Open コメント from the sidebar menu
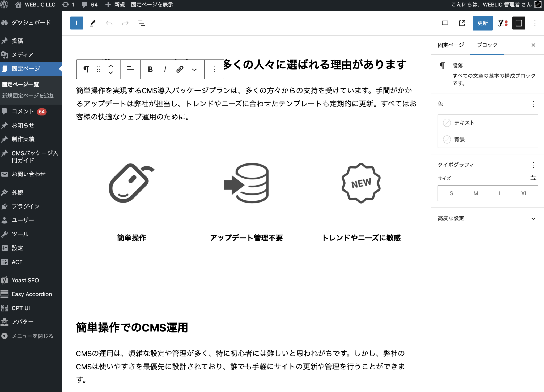 coord(23,111)
